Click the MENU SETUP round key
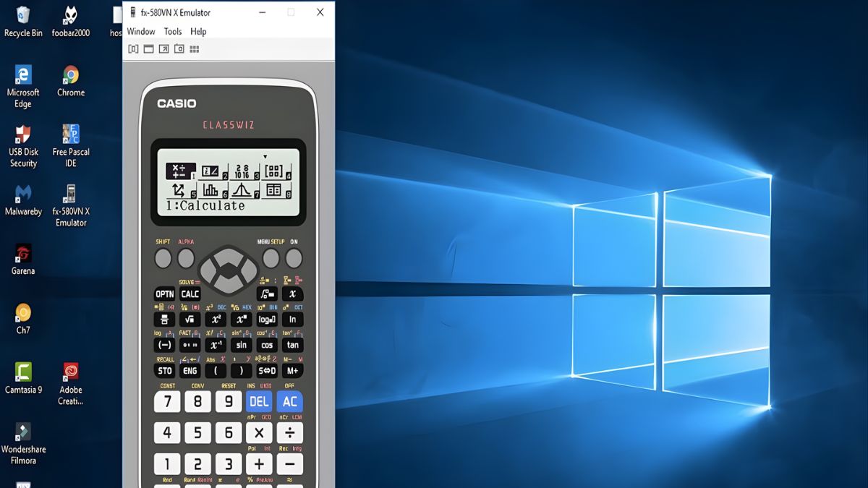This screenshot has height=488, width=868. pos(271,258)
